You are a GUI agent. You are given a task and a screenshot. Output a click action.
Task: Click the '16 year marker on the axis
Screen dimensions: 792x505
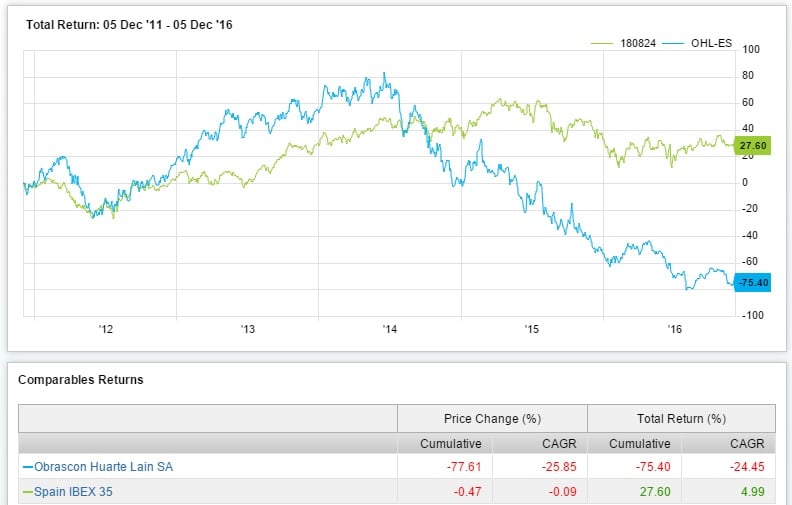tap(675, 329)
